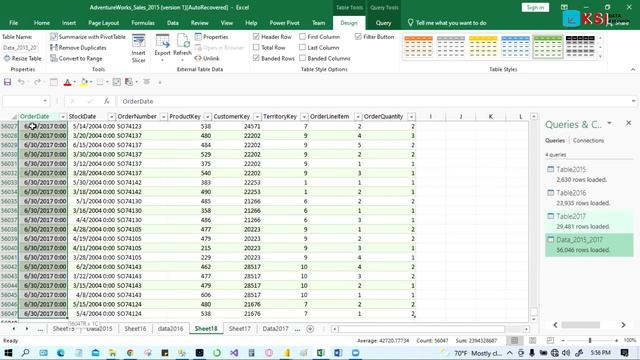Switch to Data2017 sheet tab

pyautogui.click(x=275, y=329)
